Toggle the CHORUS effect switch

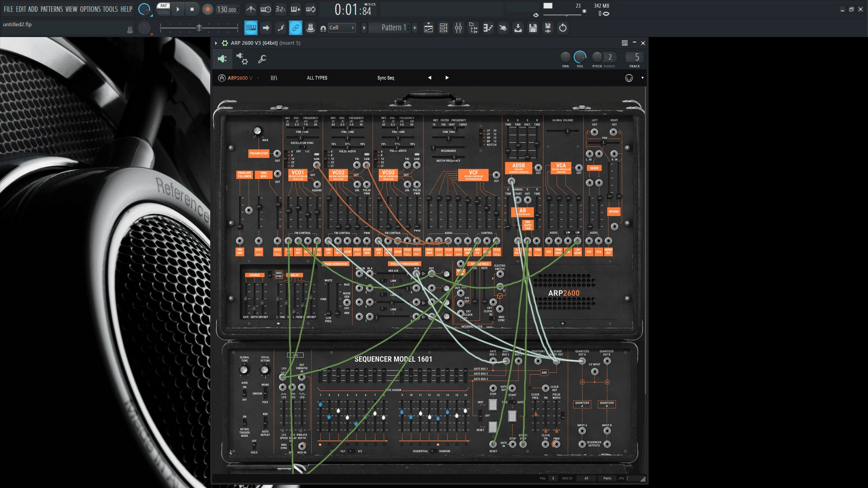(255, 275)
